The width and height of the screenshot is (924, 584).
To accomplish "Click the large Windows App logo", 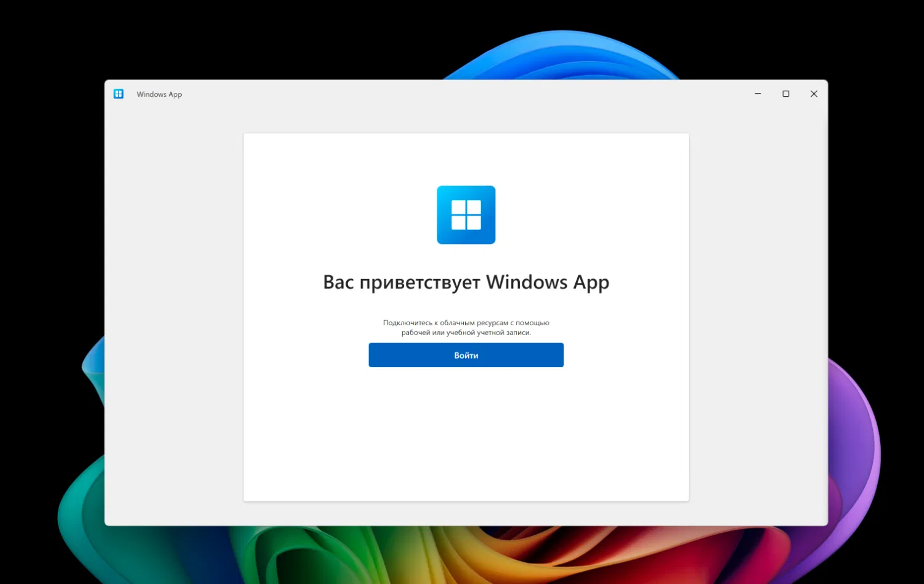I will pos(466,215).
